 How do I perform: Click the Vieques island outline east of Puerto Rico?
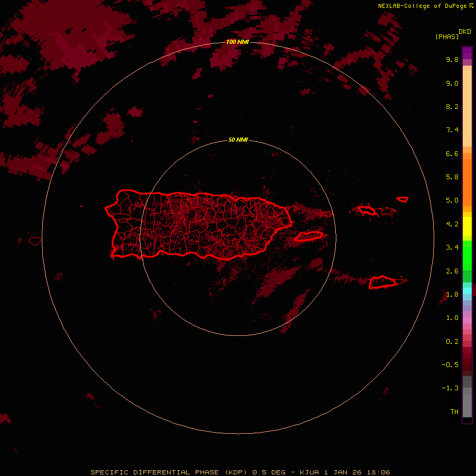click(x=308, y=236)
